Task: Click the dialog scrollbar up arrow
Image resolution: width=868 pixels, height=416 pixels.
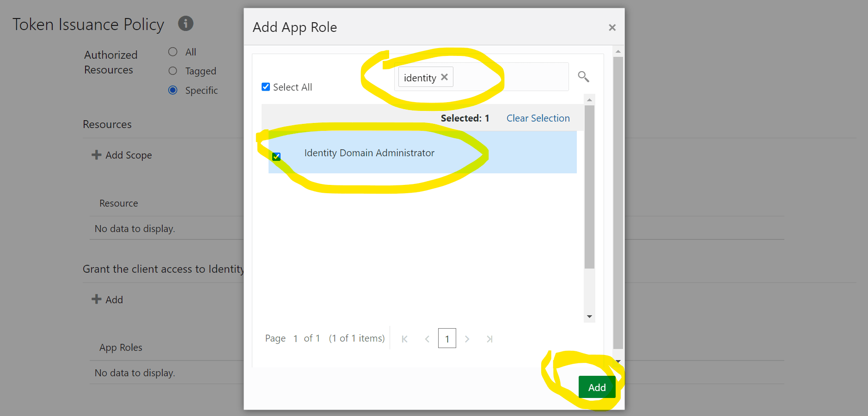Action: click(x=618, y=51)
